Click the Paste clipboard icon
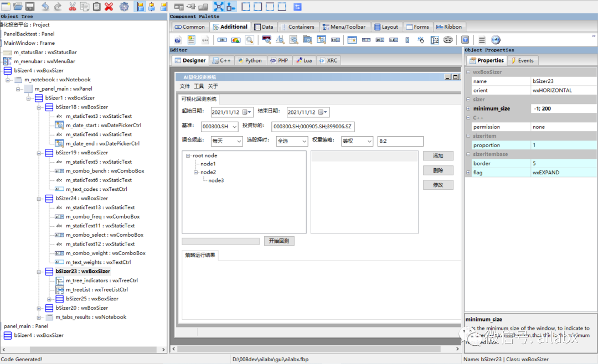Image resolution: width=598 pixels, height=364 pixels. click(x=97, y=6)
